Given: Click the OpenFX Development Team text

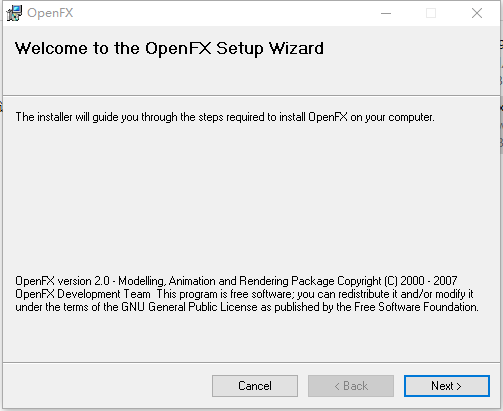Looking at the screenshot, I should pyautogui.click(x=83, y=294).
